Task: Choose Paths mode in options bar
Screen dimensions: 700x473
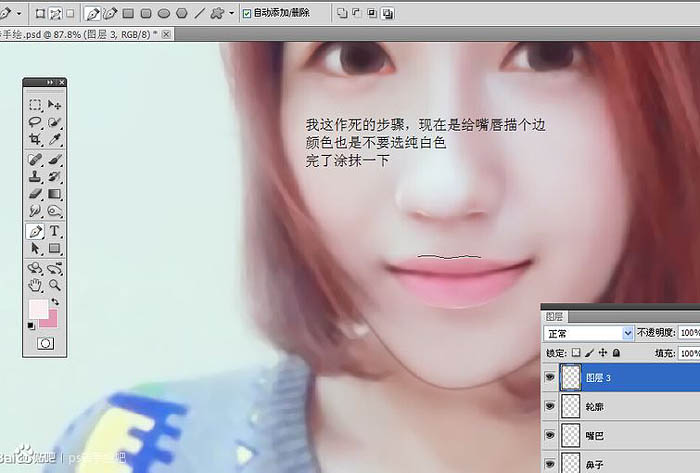Action: [55, 14]
